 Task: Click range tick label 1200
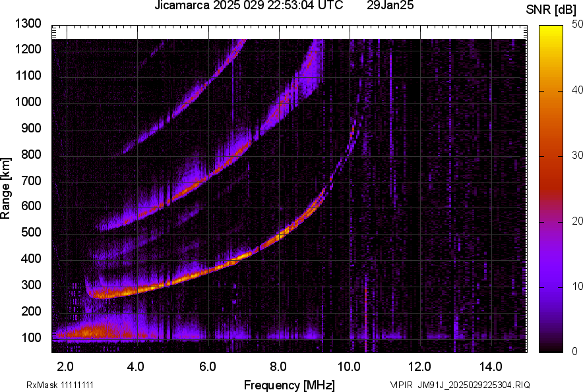pyautogui.click(x=28, y=49)
